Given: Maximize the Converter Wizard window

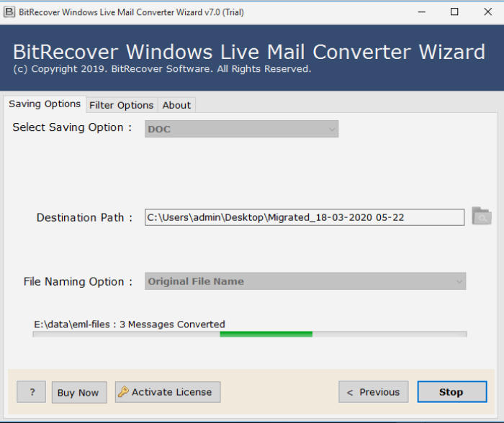Looking at the screenshot, I should [454, 12].
